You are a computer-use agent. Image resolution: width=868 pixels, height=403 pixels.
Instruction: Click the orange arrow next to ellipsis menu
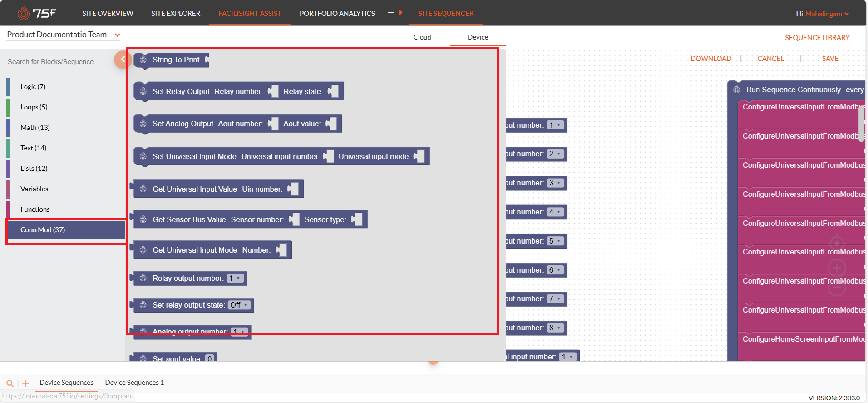(400, 13)
